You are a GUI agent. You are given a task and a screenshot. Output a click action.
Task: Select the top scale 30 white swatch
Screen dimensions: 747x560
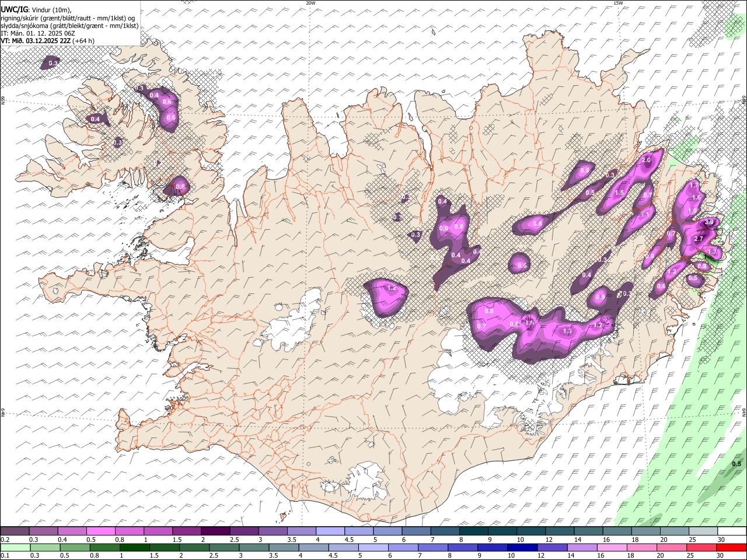tap(731, 531)
